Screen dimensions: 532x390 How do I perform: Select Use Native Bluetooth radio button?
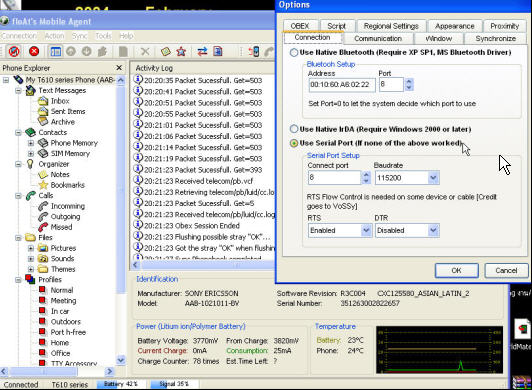click(x=294, y=53)
